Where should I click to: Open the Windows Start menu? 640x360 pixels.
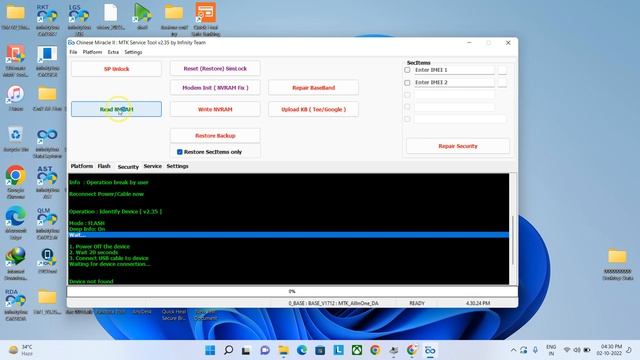click(x=210, y=350)
